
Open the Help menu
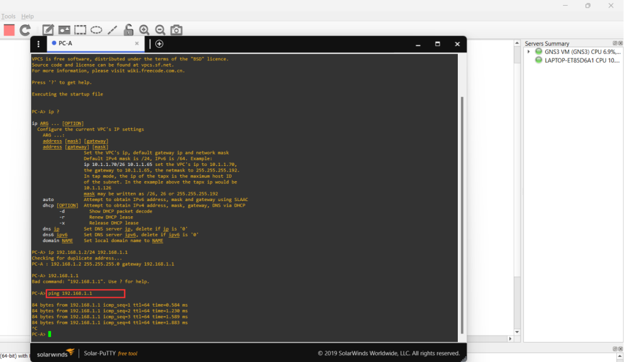(28, 16)
